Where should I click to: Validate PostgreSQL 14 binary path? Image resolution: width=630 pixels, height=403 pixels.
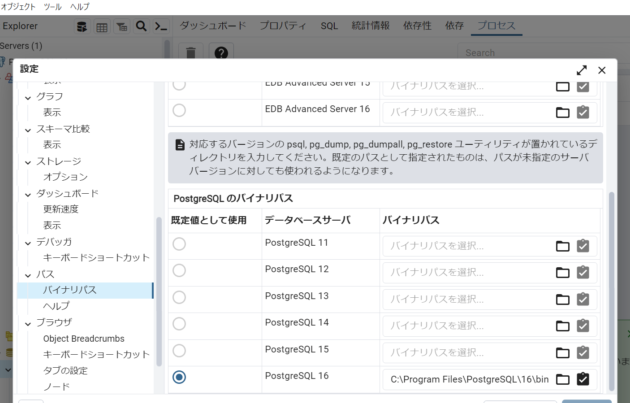(x=583, y=325)
